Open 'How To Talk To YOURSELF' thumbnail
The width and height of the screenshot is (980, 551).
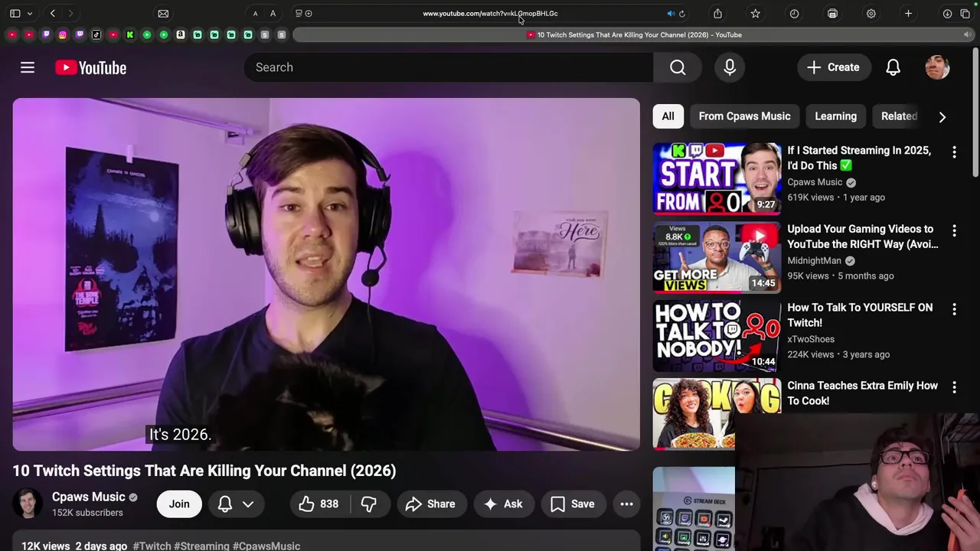(x=717, y=335)
